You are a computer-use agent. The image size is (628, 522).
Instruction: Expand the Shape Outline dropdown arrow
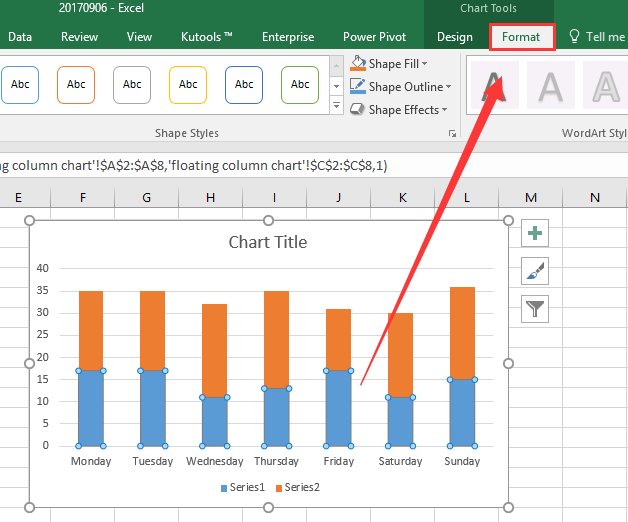448,87
